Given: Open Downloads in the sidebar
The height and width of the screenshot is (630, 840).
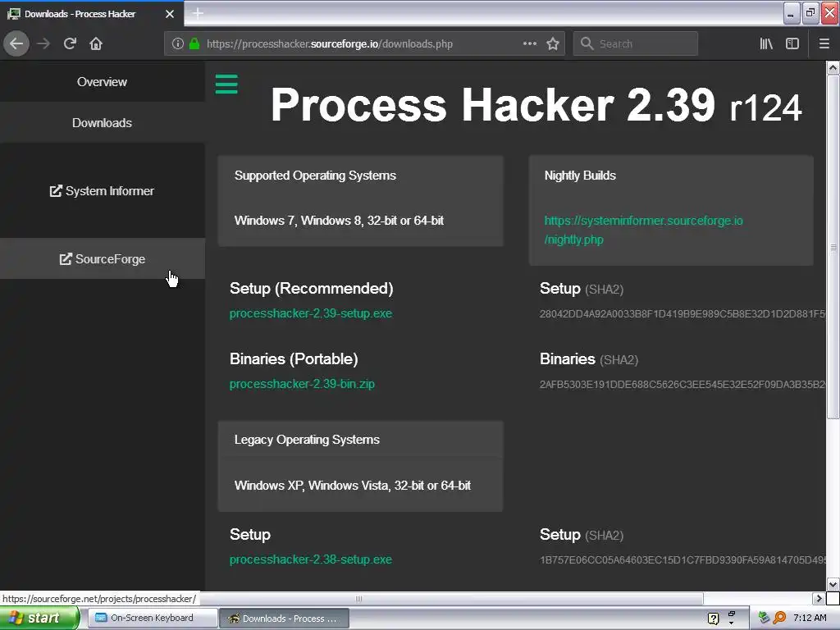Looking at the screenshot, I should click(102, 123).
